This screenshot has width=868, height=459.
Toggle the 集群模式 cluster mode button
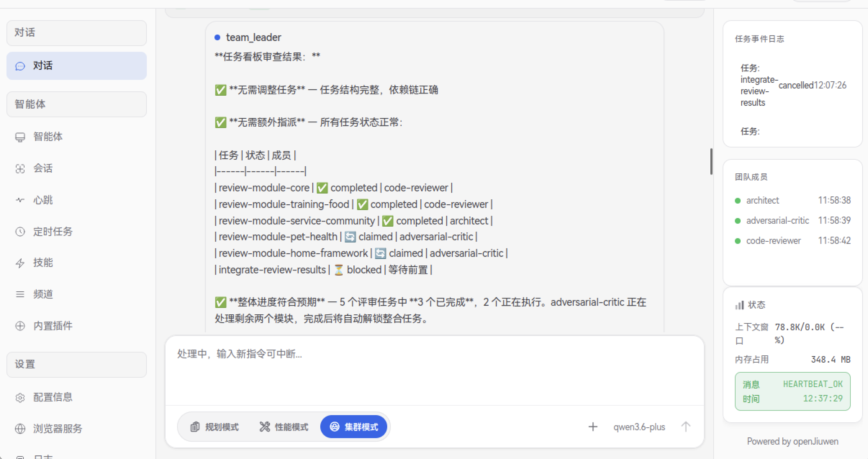coord(354,427)
